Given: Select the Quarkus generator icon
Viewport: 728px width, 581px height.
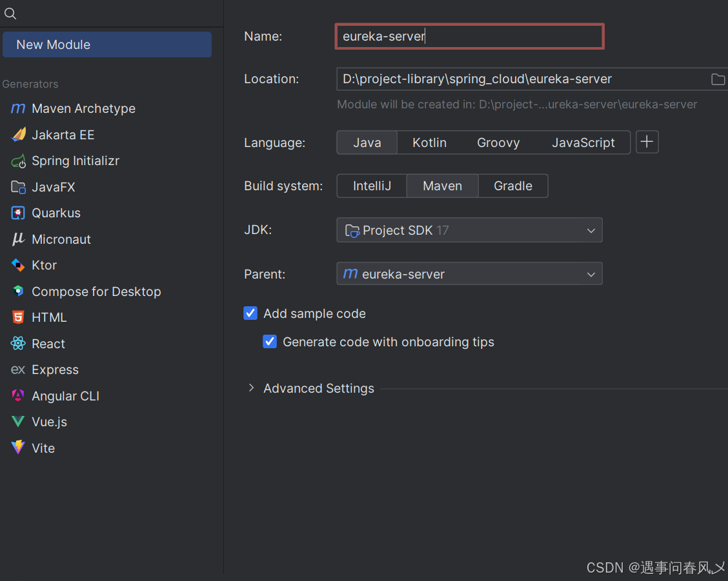Looking at the screenshot, I should (x=18, y=213).
